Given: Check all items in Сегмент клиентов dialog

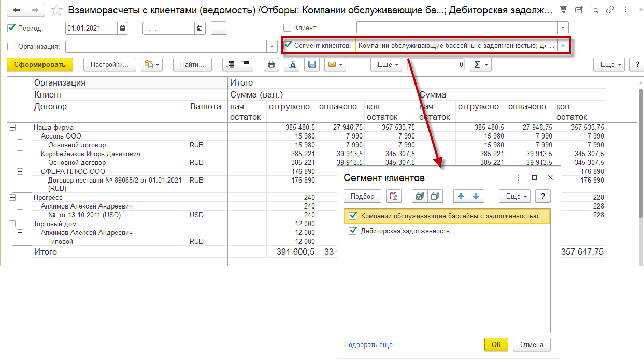Looking at the screenshot, I should (420, 196).
